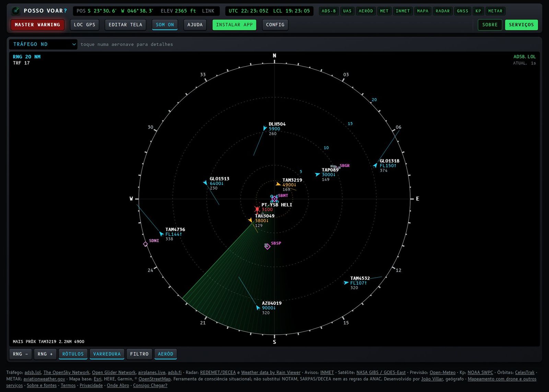Click the MAIS PRÓX TAM3219 status text
The width and height of the screenshot is (549, 392).
(x=49, y=342)
